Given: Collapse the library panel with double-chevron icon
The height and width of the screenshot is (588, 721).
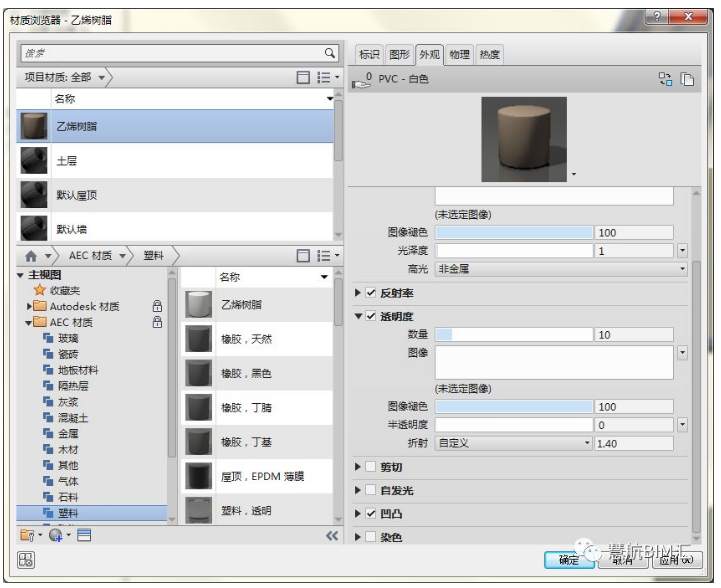Looking at the screenshot, I should pyautogui.click(x=332, y=536).
